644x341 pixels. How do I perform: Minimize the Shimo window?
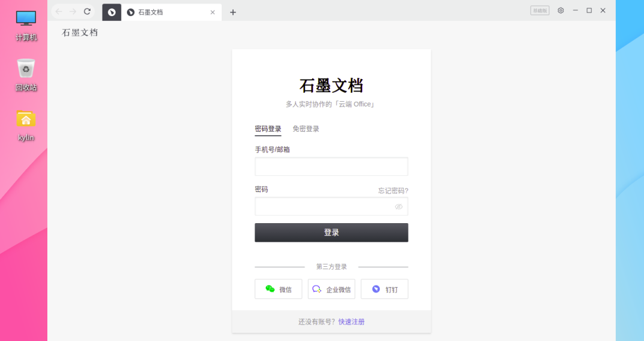[576, 11]
